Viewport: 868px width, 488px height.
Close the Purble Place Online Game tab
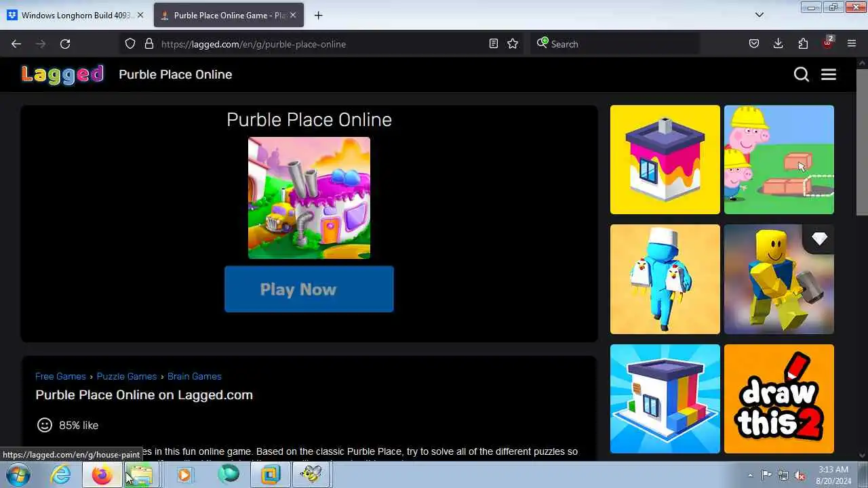coord(293,15)
